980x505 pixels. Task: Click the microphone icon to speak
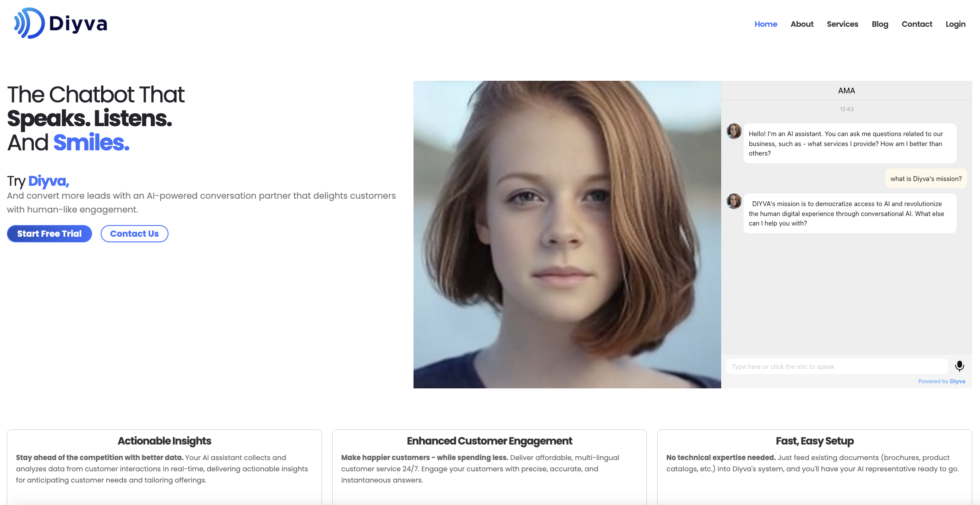(x=959, y=366)
